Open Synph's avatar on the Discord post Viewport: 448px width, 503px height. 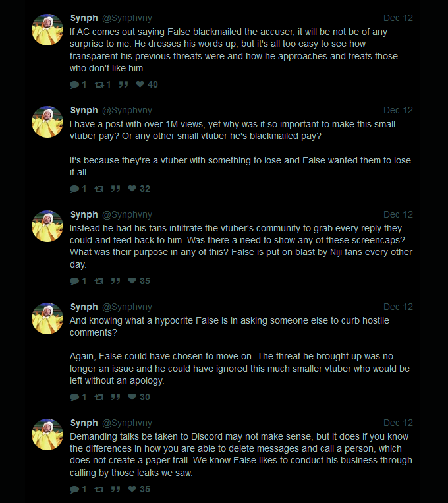(47, 434)
